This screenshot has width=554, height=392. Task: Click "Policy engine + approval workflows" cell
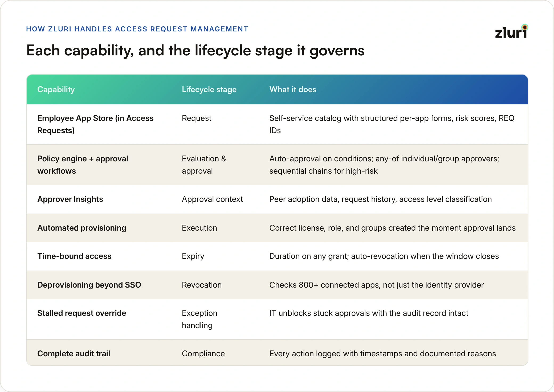pos(83,165)
